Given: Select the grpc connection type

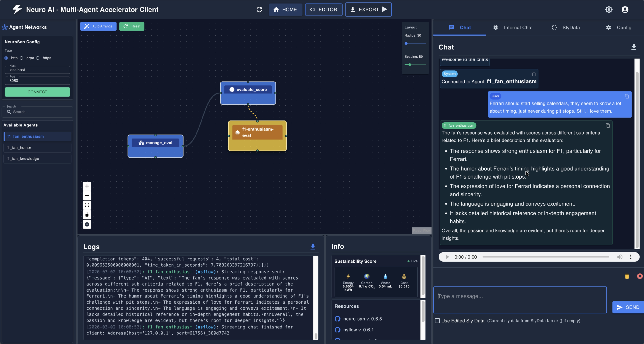Looking at the screenshot, I should click(22, 58).
